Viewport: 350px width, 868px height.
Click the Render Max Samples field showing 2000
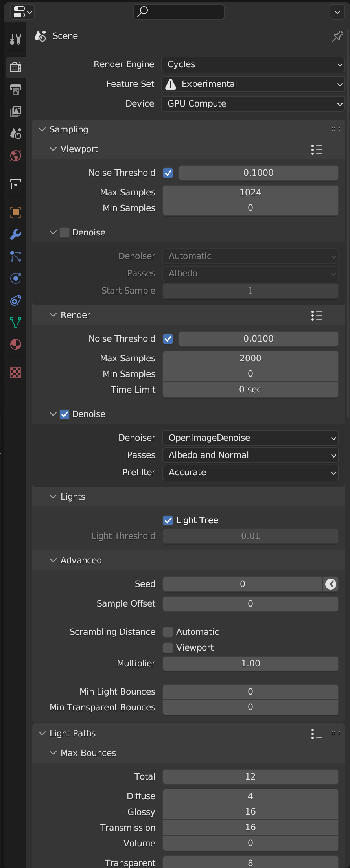click(251, 359)
